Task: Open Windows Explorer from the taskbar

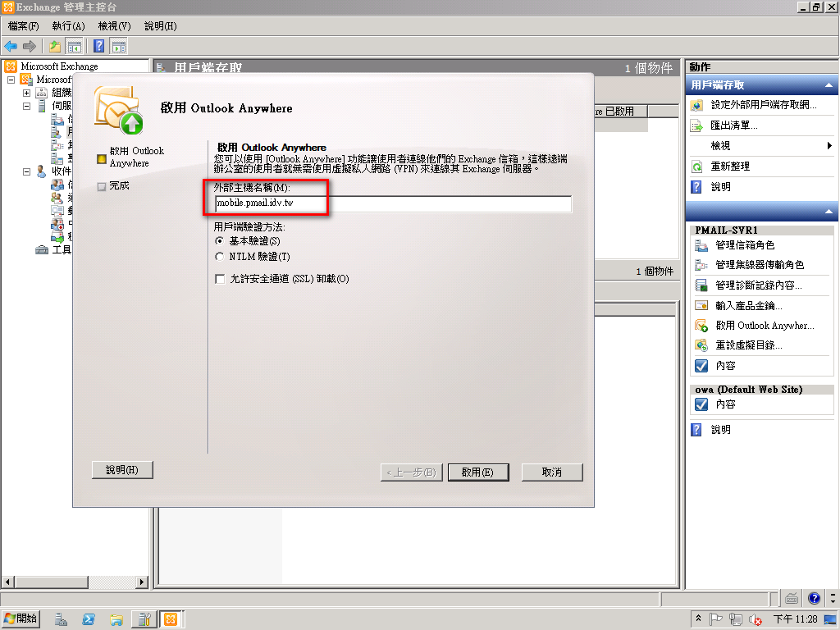Action: point(116,620)
